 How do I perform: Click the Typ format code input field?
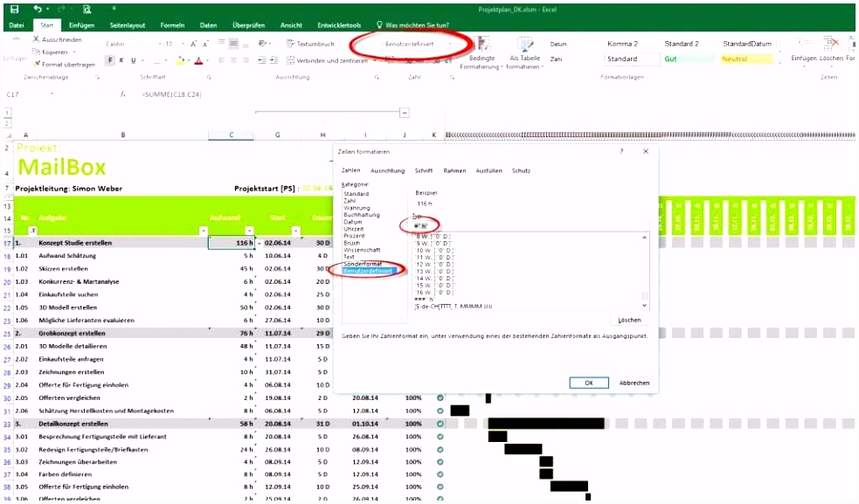530,225
